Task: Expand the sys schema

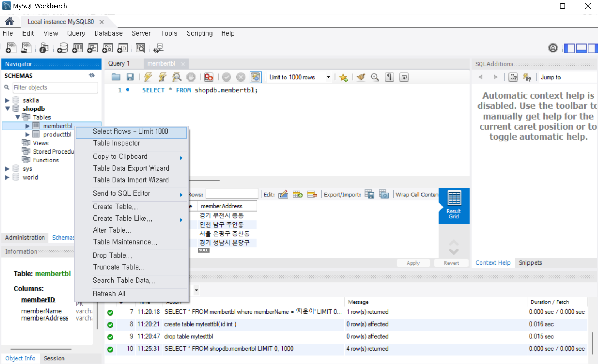Action: 7,169
